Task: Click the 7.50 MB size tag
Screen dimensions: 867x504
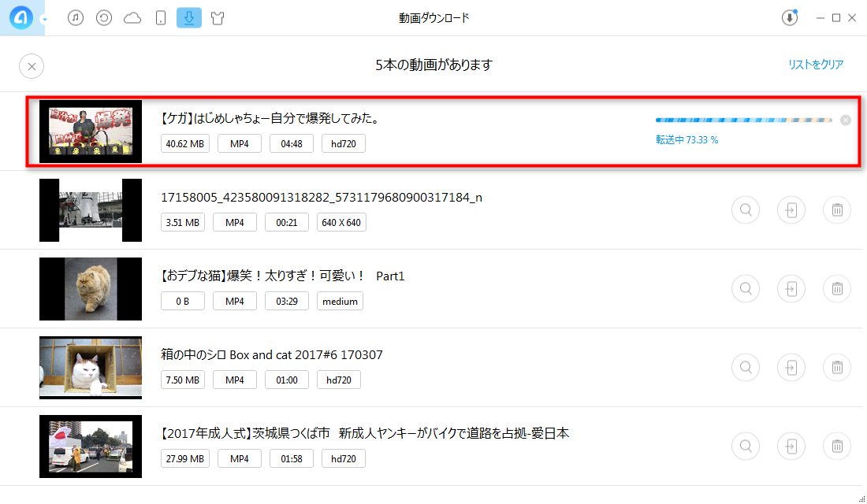Action: point(183,380)
